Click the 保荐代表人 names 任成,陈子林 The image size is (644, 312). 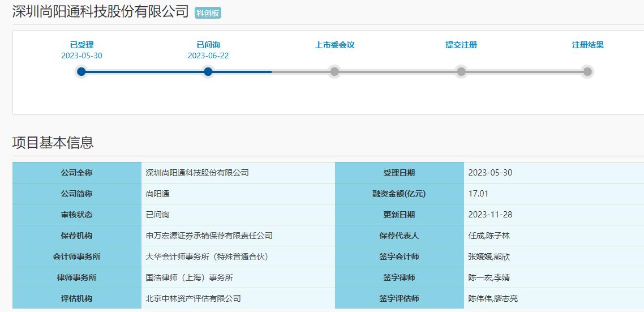point(489,236)
